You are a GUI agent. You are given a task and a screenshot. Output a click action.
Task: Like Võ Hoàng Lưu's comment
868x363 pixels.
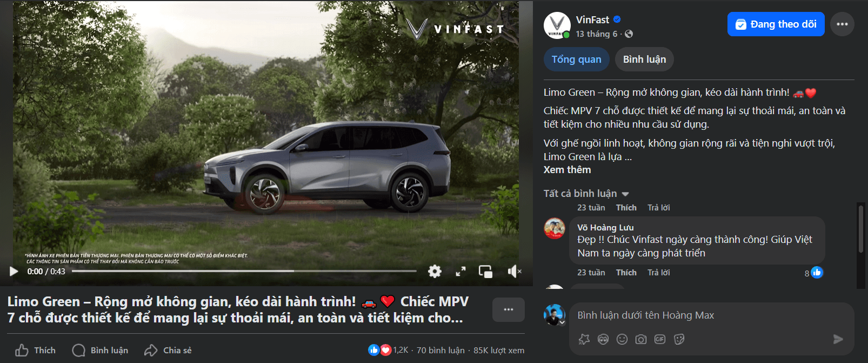(626, 273)
